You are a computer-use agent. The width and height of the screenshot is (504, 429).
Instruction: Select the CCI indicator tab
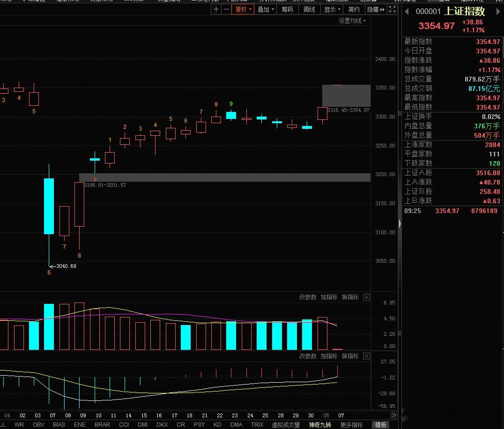coord(124,424)
